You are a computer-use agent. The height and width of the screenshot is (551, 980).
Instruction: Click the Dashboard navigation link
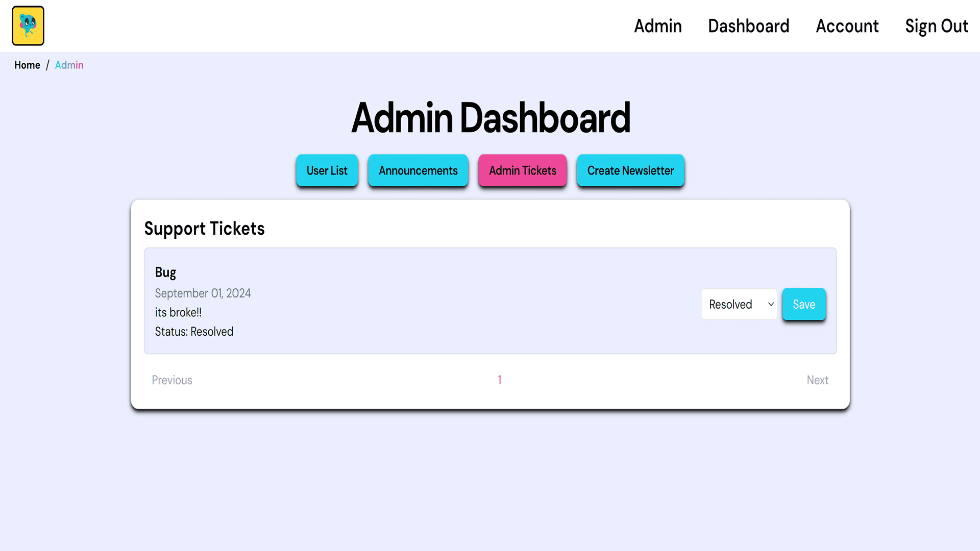point(748,26)
